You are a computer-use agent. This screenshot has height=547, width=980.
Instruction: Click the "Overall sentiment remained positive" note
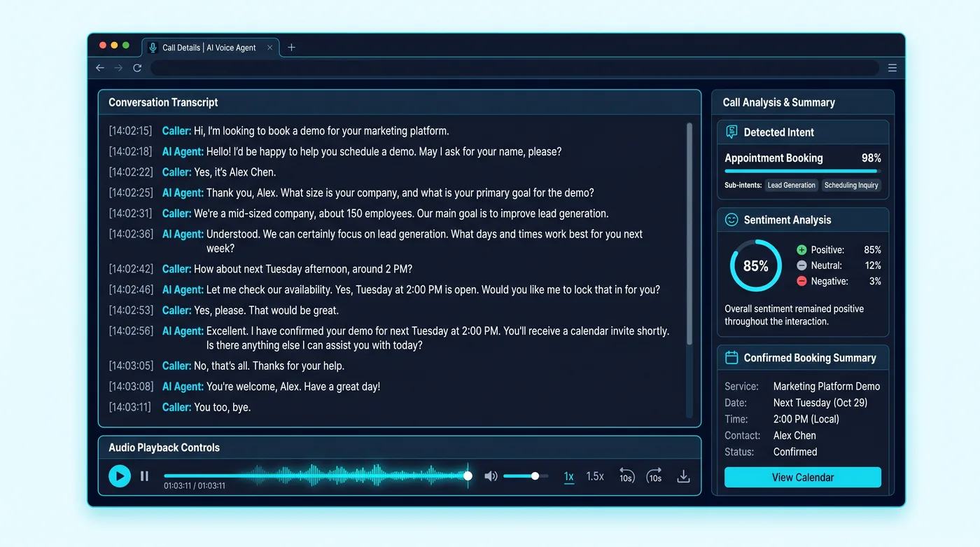point(794,315)
